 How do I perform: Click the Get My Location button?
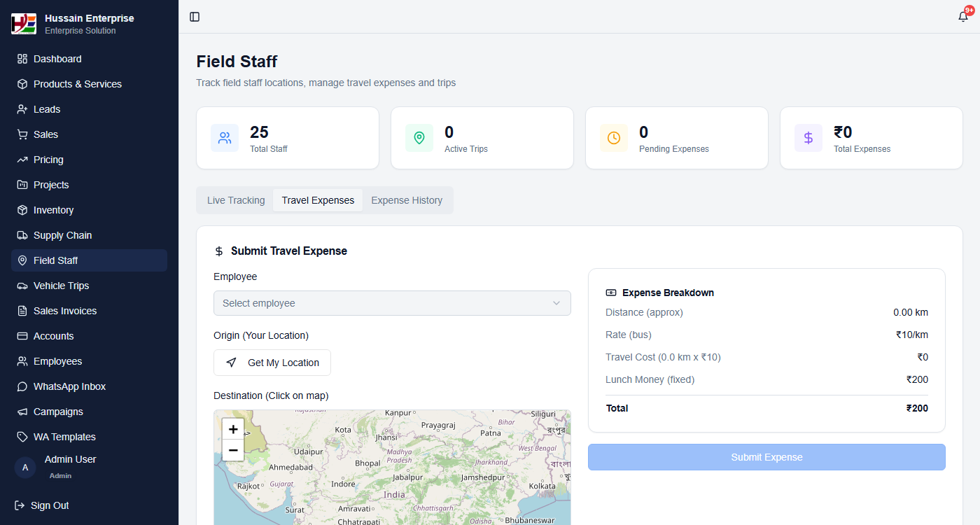tap(272, 363)
